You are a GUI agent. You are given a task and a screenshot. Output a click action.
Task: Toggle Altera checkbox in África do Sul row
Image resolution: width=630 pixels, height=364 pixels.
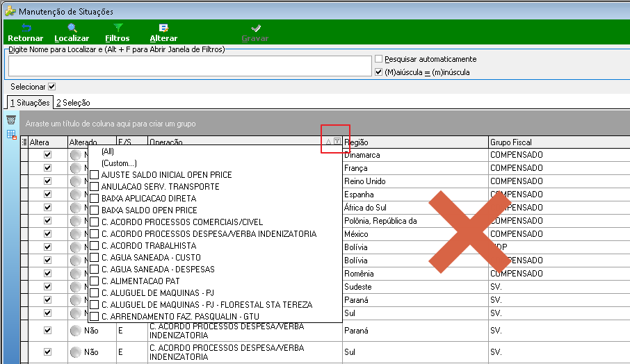click(x=48, y=208)
